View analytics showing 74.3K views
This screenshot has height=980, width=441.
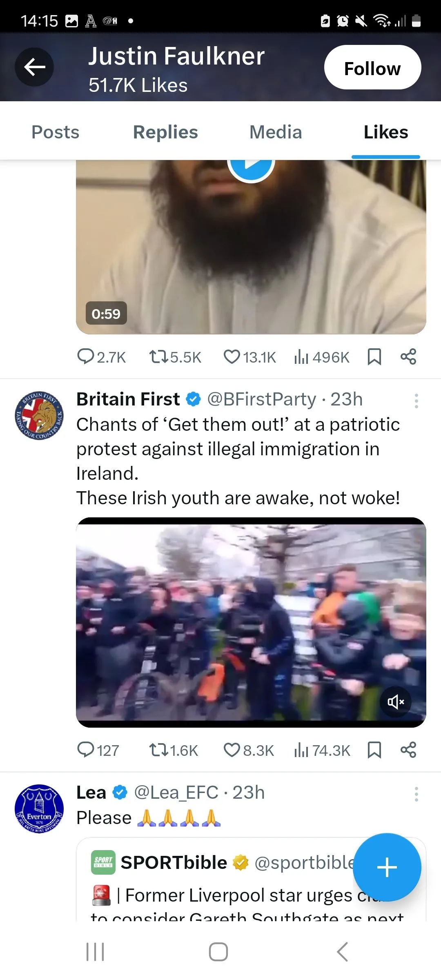coord(322,750)
